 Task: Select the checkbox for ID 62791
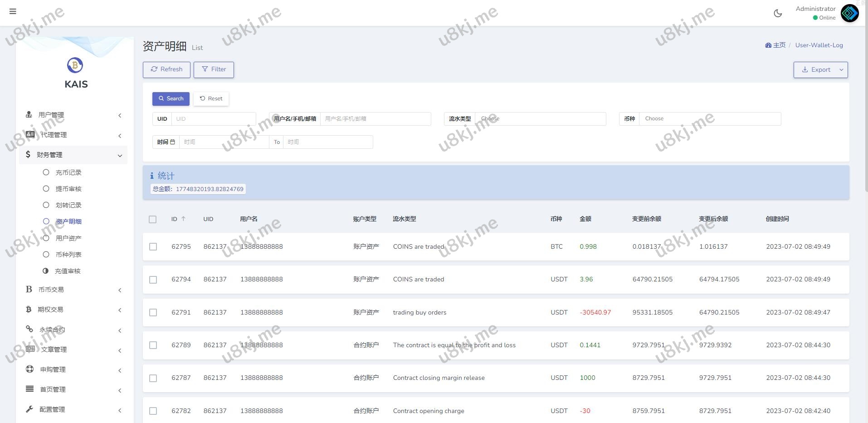[x=153, y=312]
